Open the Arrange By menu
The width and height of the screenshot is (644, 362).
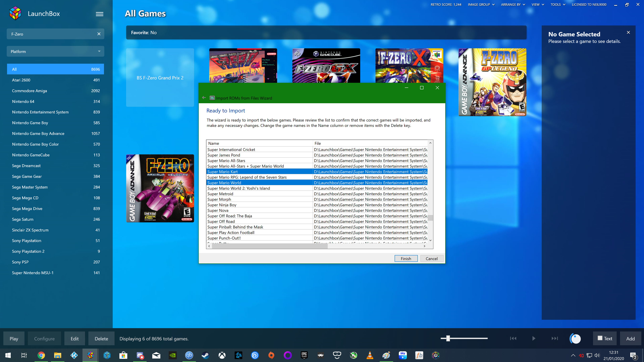(x=513, y=5)
